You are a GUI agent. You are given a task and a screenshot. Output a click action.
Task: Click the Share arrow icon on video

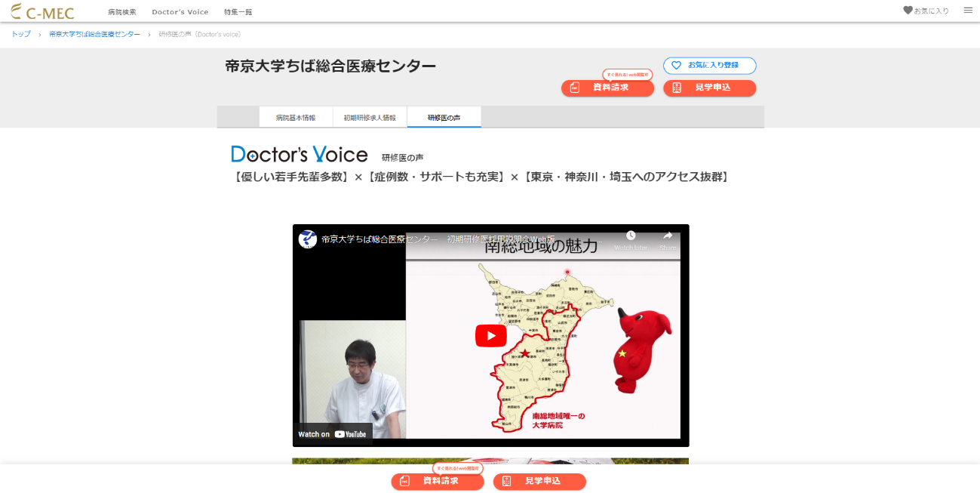pos(668,236)
